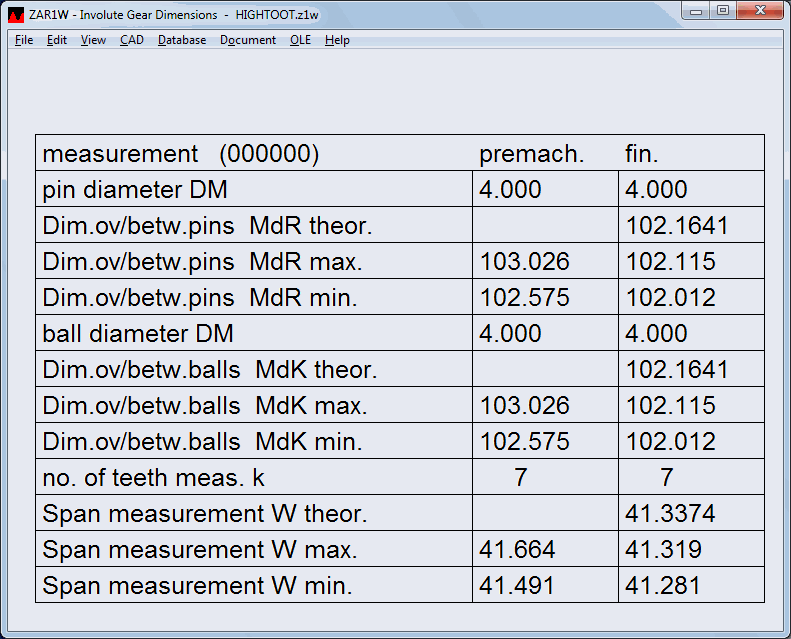This screenshot has width=791, height=639.
Task: Open the OLE menu
Action: tap(300, 40)
